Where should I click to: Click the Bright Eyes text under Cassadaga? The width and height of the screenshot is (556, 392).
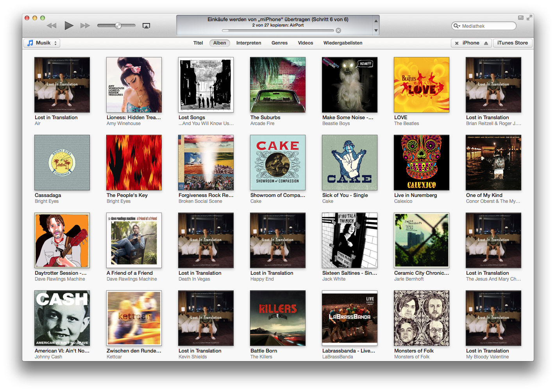pos(46,201)
